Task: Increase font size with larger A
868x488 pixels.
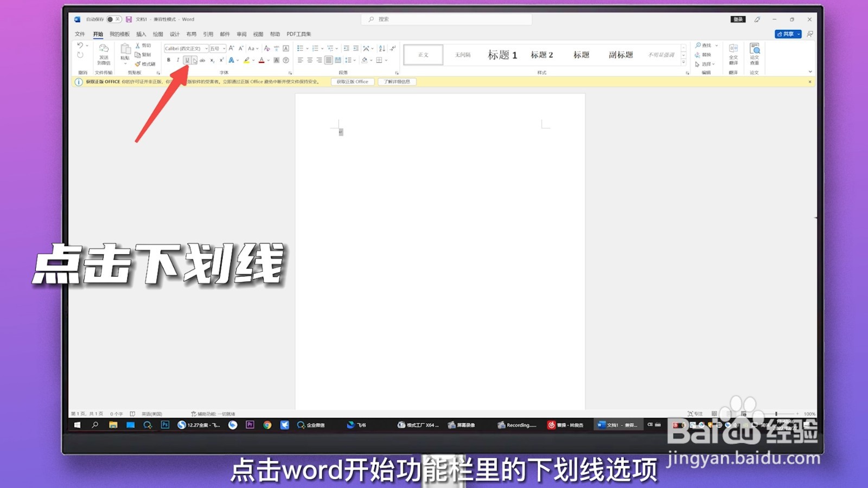Action: click(x=232, y=48)
